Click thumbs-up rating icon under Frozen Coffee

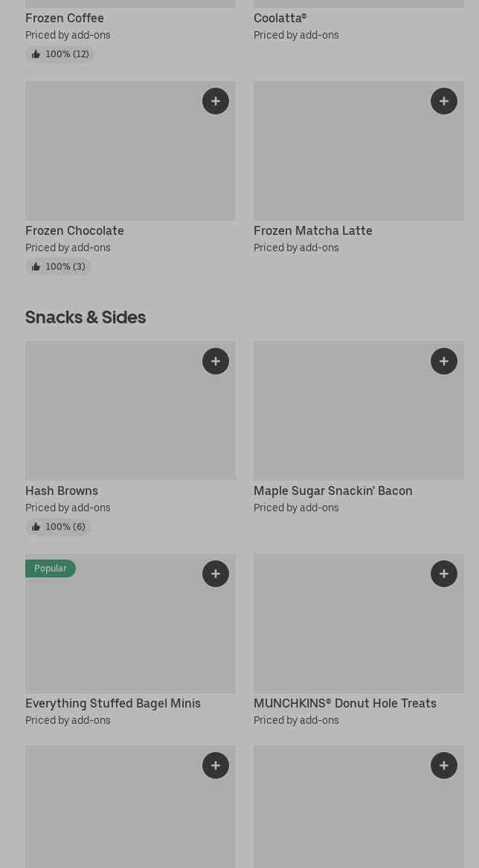point(36,54)
